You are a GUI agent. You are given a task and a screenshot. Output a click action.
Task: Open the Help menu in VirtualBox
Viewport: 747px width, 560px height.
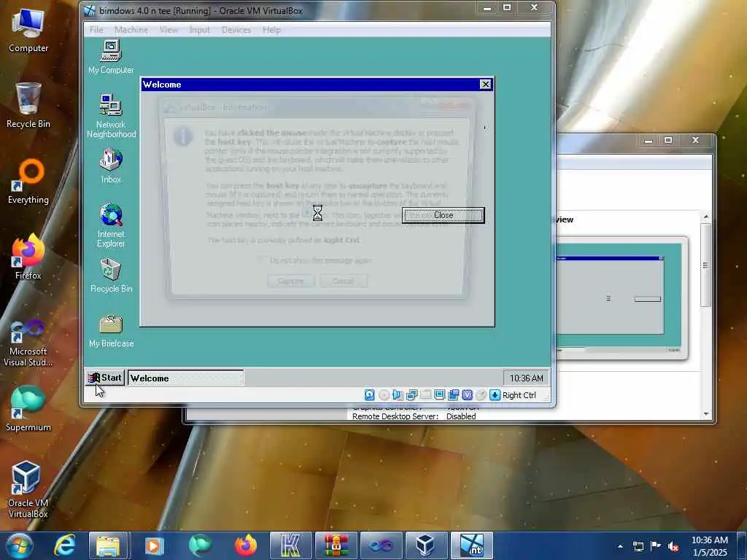click(x=271, y=29)
